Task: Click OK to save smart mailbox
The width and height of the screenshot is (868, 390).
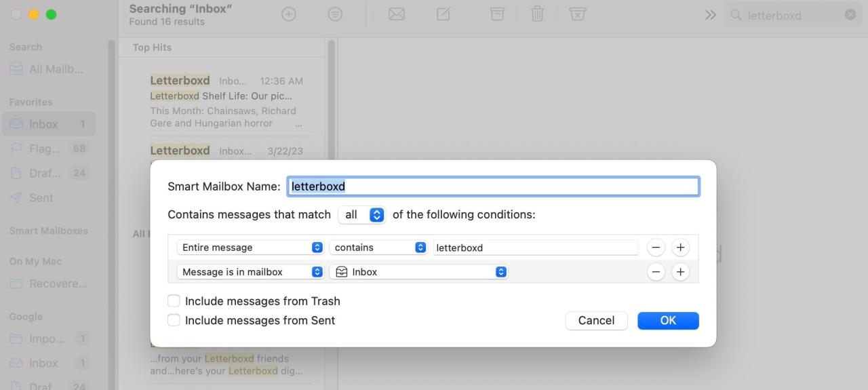Action: pos(668,321)
